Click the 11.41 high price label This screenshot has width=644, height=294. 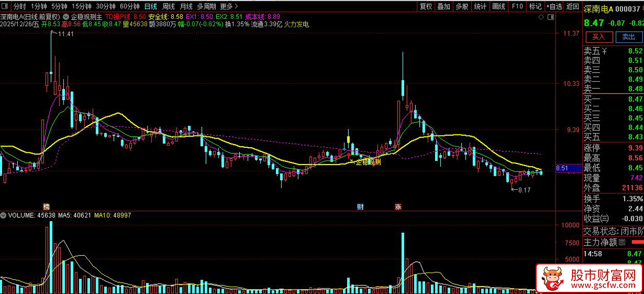coord(65,34)
